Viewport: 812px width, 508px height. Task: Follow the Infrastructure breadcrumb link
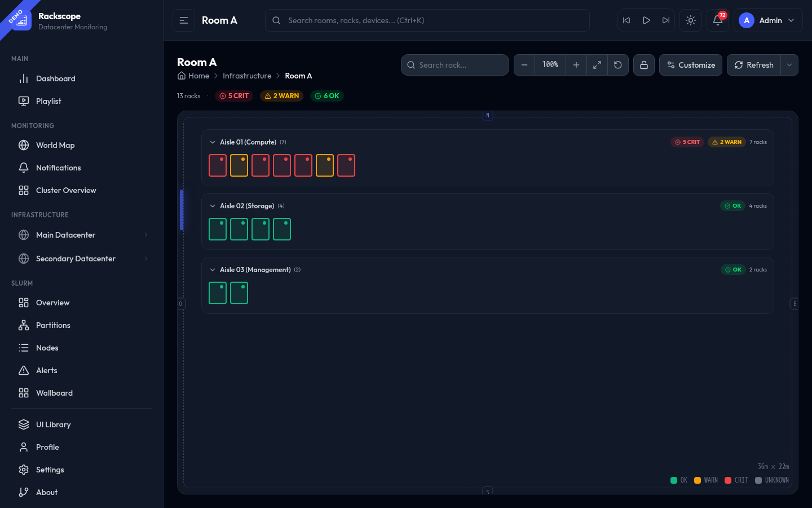click(x=247, y=76)
